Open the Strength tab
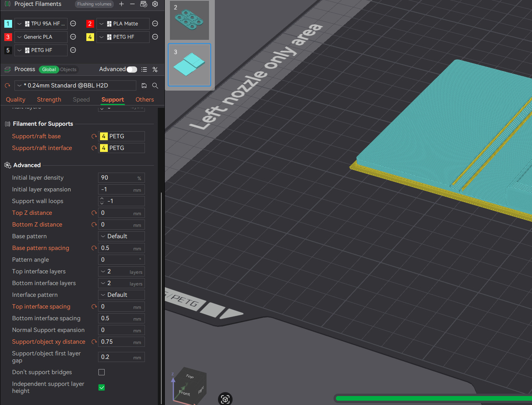532x405 pixels. pos(49,100)
